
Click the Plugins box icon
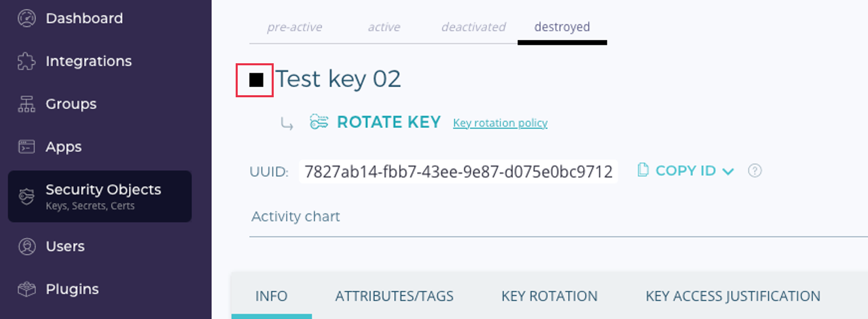coord(26,289)
